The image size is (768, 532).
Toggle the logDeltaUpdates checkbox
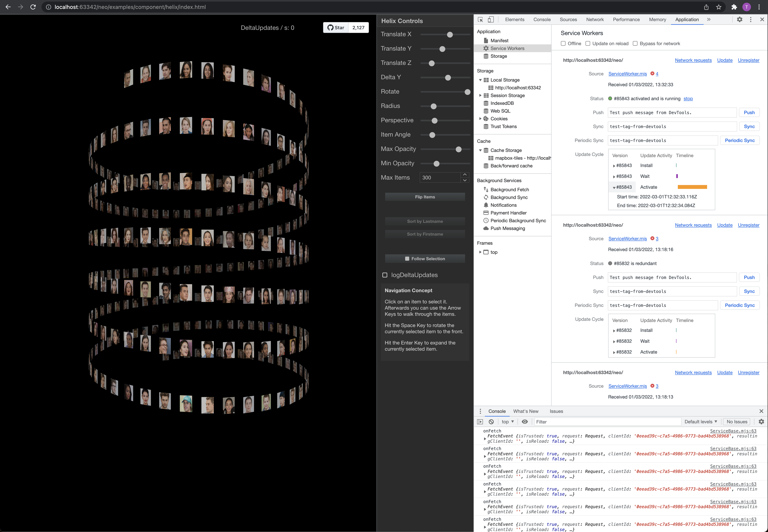385,275
